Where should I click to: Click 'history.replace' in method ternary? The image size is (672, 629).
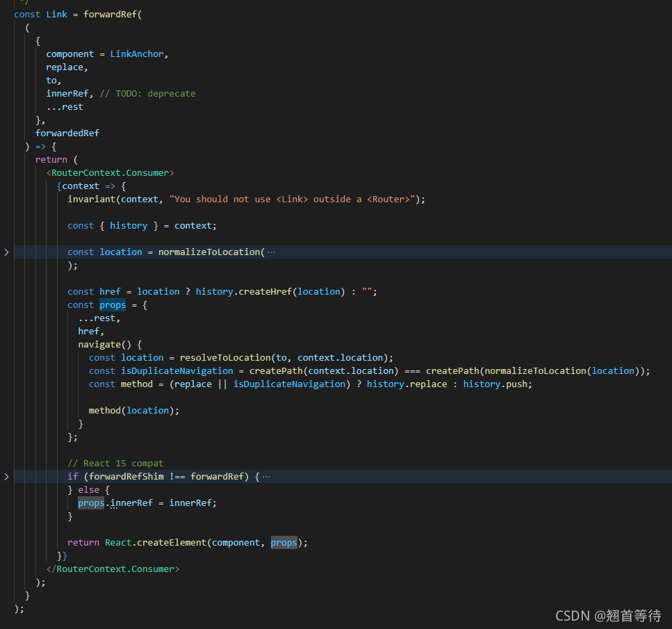tap(407, 384)
